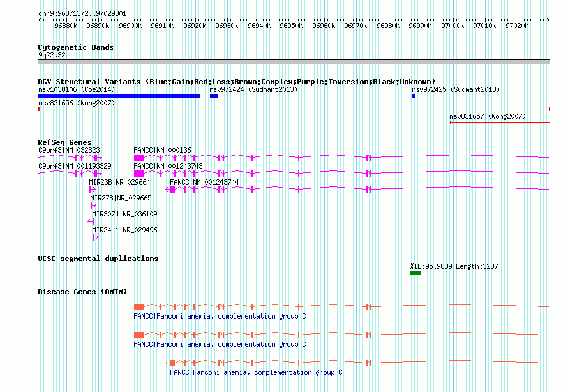Viewport: 568px width, 392px height.
Task: Open the C9orf3|NM_001193329 transcript label
Action: (75, 166)
